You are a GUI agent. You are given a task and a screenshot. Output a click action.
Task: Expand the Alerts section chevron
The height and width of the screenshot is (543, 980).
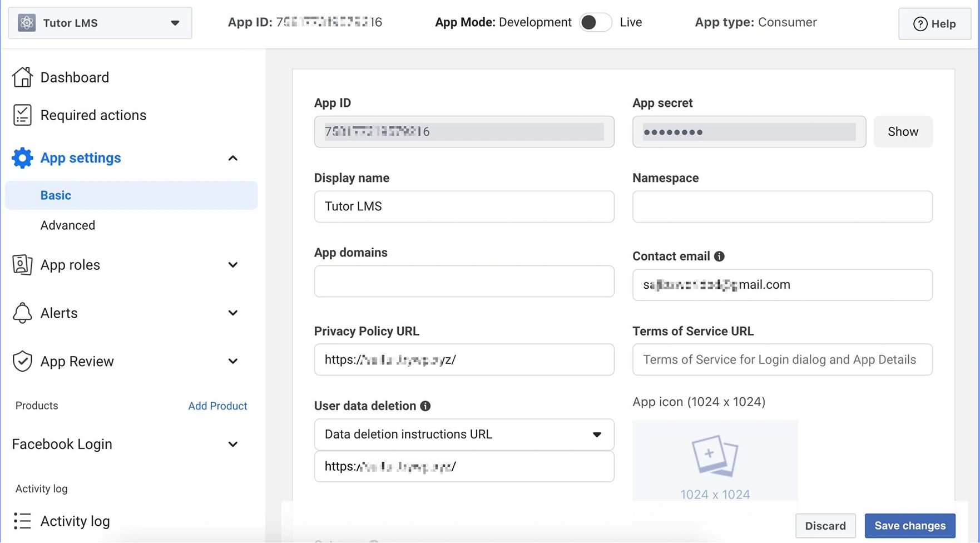click(x=233, y=313)
